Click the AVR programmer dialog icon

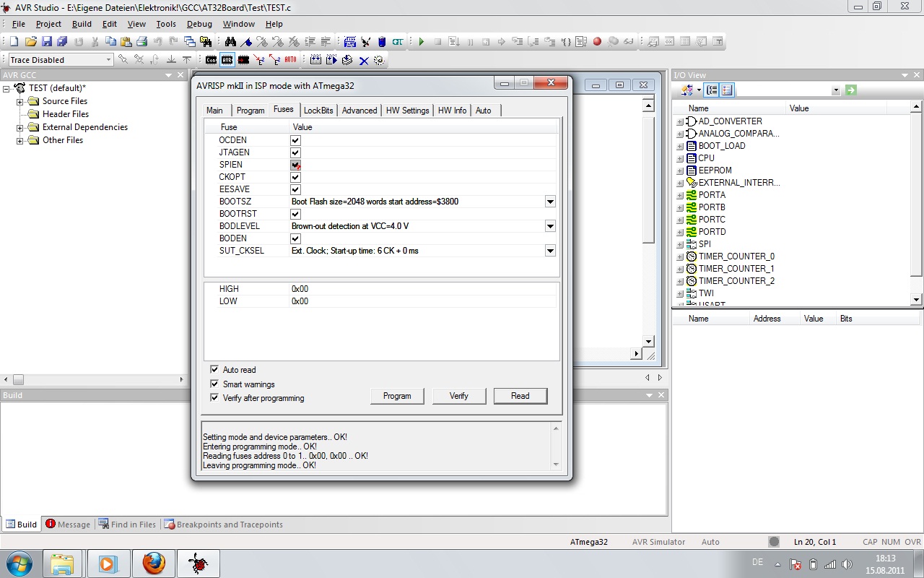227,60
